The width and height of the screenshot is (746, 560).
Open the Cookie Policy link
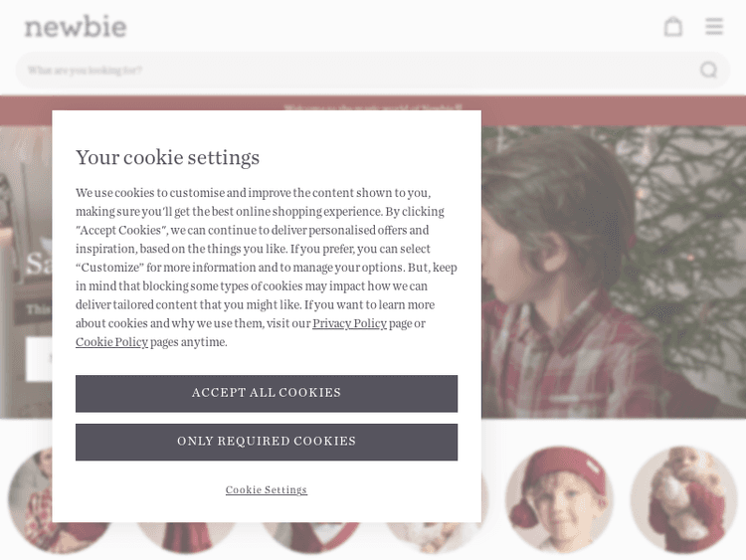pos(111,342)
